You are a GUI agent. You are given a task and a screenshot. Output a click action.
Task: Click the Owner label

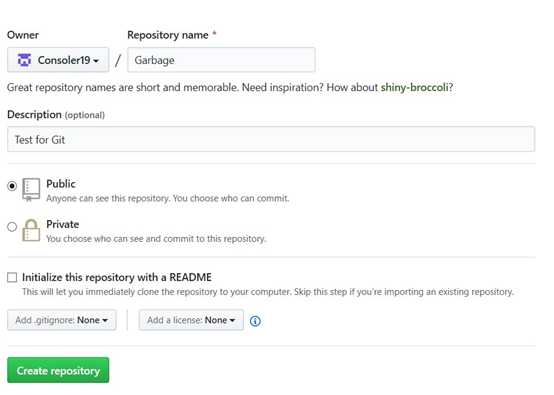coord(23,35)
